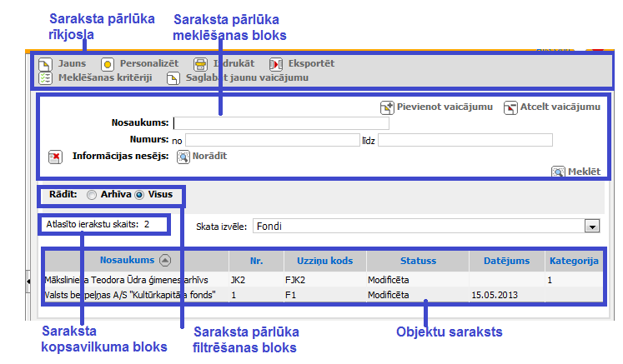Select the Arhīva radio button
Screen dimensions: 623x364
point(92,195)
